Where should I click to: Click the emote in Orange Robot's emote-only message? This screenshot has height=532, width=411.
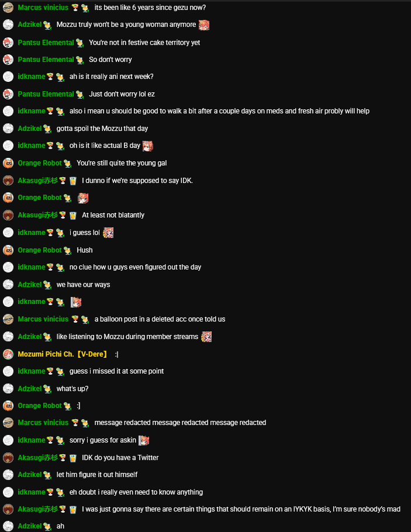click(x=83, y=198)
